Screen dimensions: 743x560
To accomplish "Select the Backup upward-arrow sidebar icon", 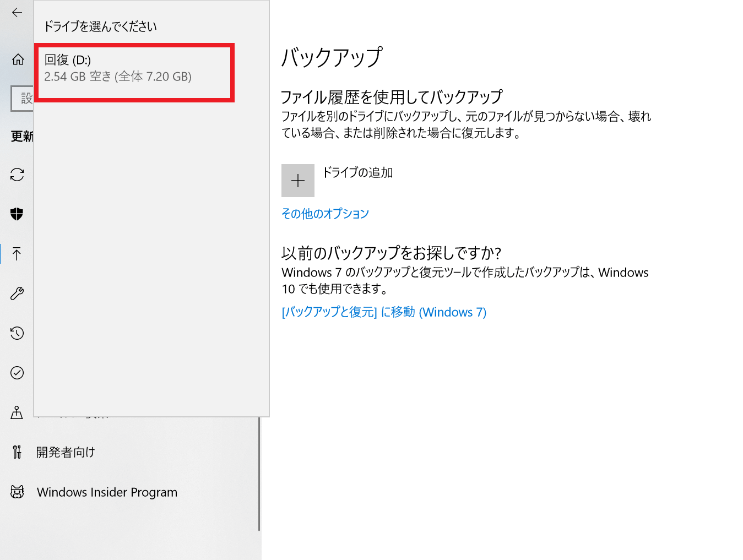I will (x=17, y=254).
